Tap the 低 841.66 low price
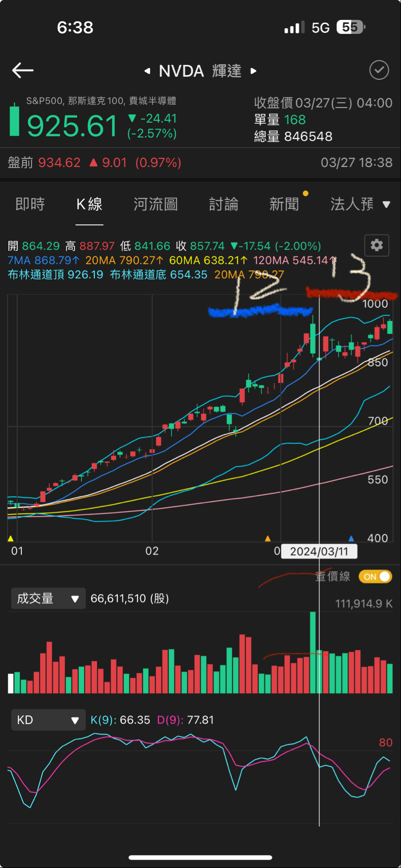 click(x=145, y=246)
